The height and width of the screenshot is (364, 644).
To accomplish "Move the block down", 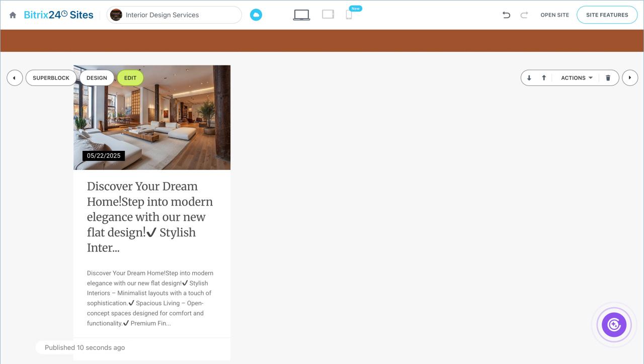I will (529, 78).
